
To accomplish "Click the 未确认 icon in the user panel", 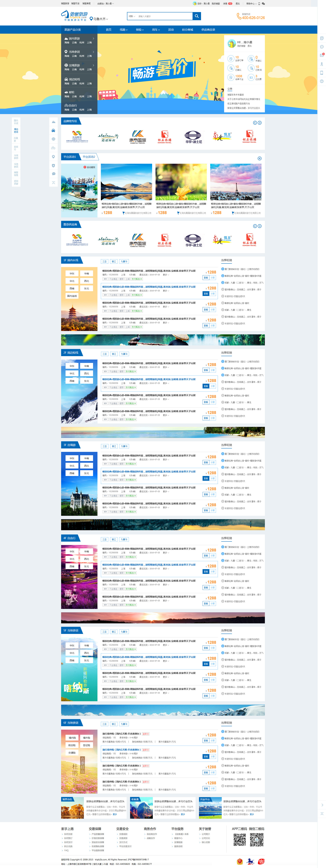I will tap(251, 59).
